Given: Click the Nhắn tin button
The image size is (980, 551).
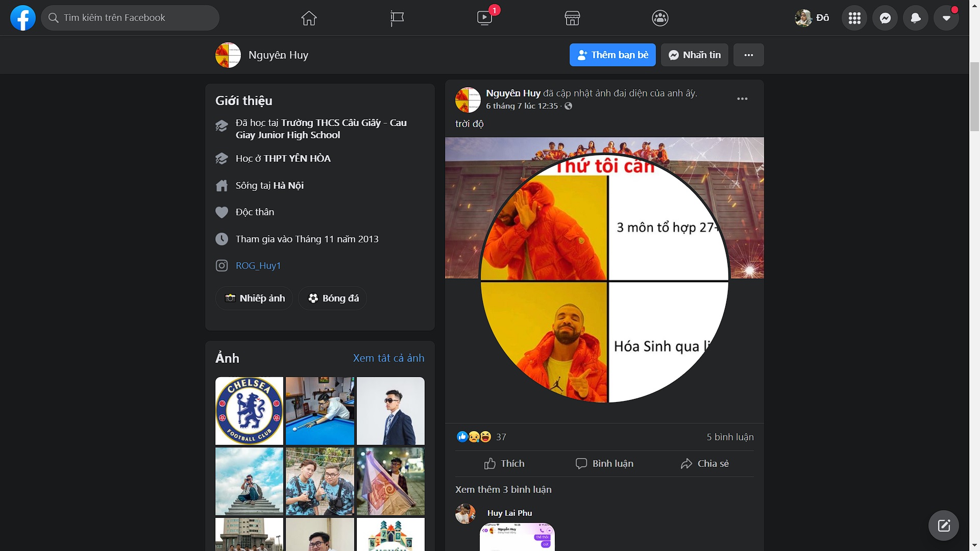Looking at the screenshot, I should click(695, 55).
